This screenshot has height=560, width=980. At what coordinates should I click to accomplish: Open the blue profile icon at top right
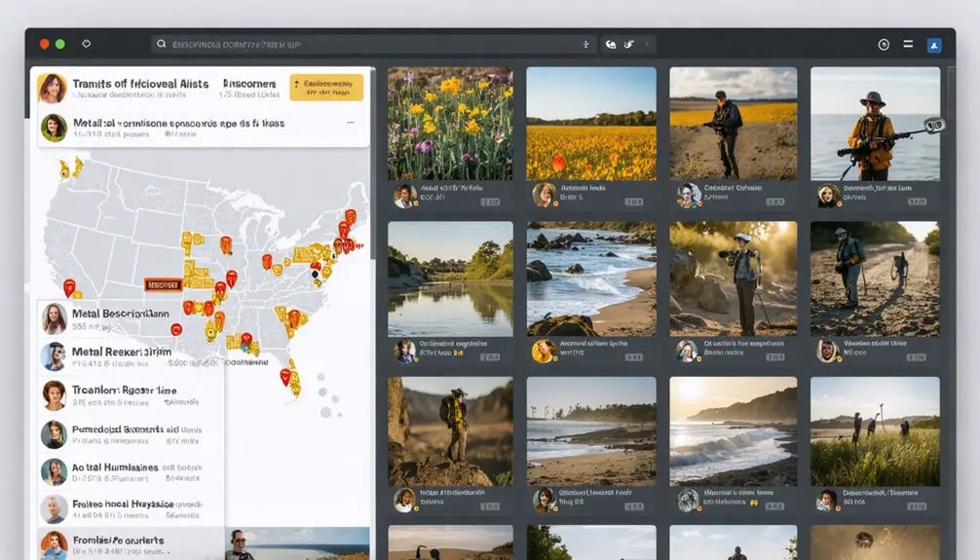(934, 45)
